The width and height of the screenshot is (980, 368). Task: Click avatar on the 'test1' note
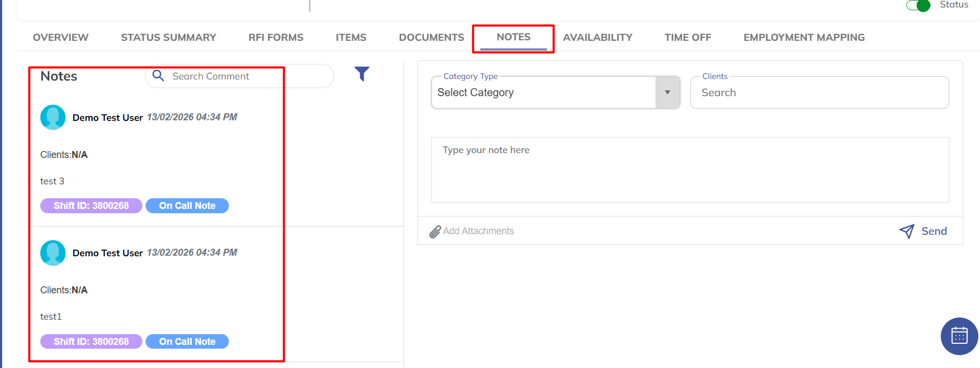tap(53, 252)
